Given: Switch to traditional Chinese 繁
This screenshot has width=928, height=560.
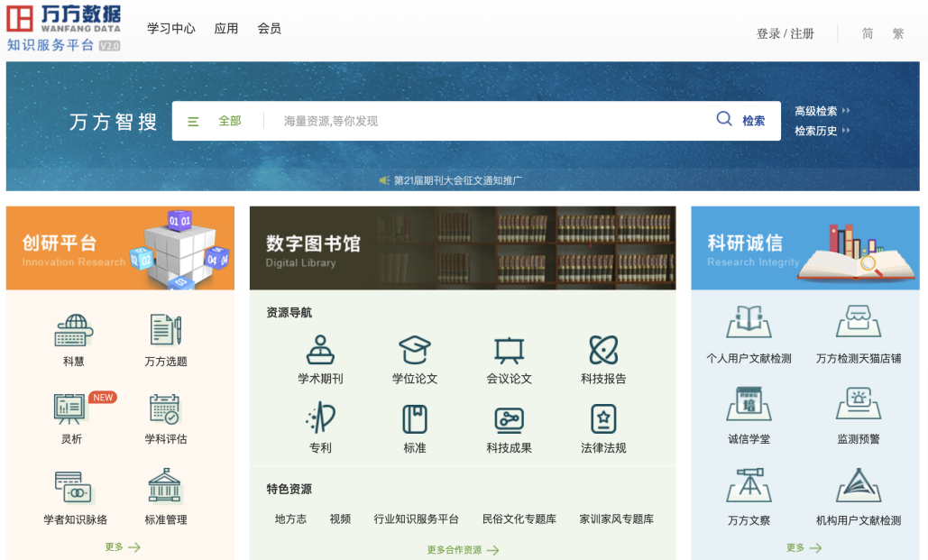Looking at the screenshot, I should [x=898, y=33].
